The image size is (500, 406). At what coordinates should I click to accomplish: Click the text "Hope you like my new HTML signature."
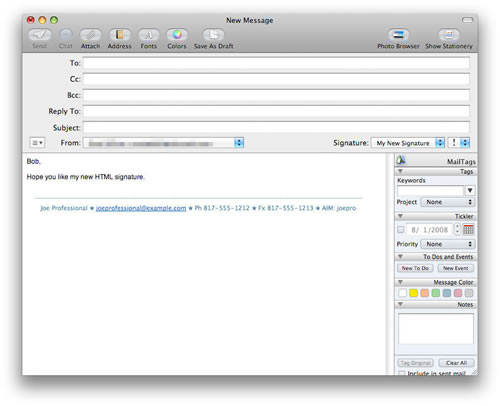[86, 177]
